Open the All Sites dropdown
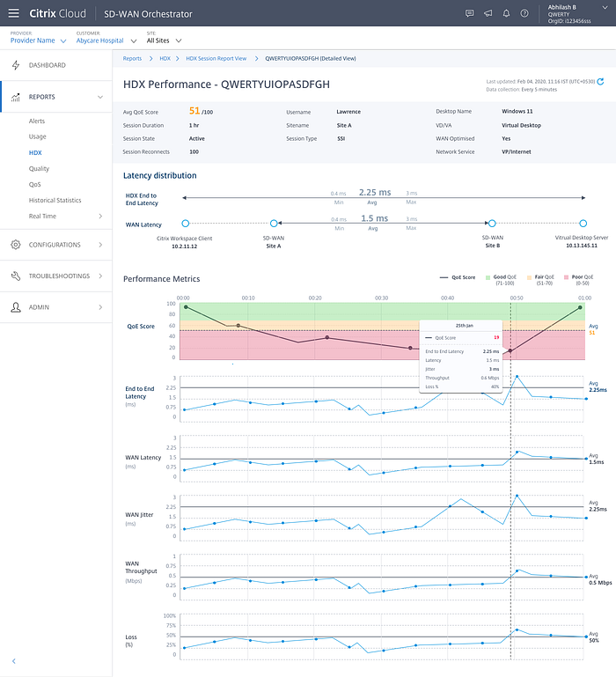The image size is (616, 677). pos(164,40)
